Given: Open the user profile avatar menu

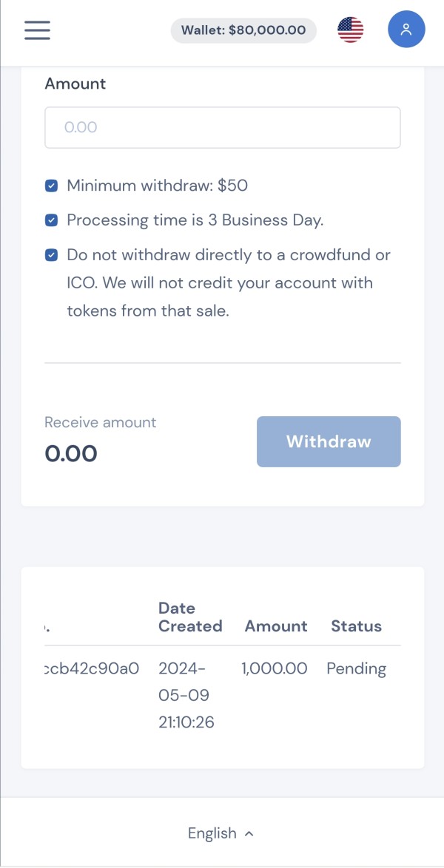Looking at the screenshot, I should coord(406,30).
